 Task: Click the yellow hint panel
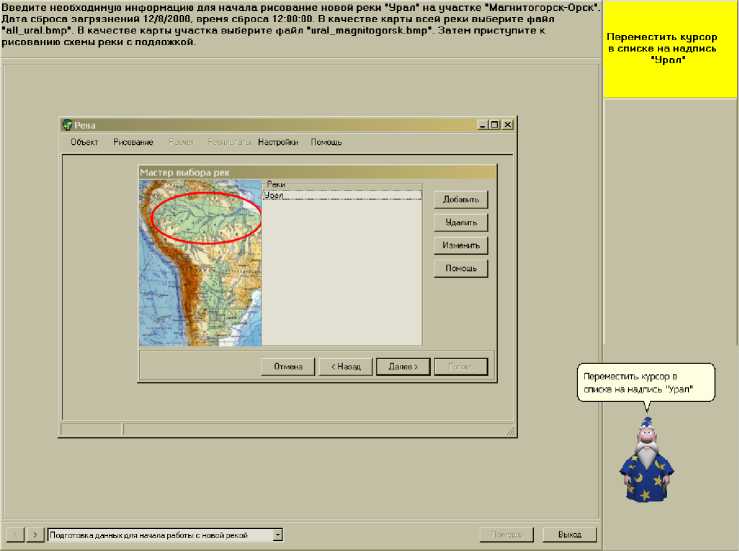(670, 49)
